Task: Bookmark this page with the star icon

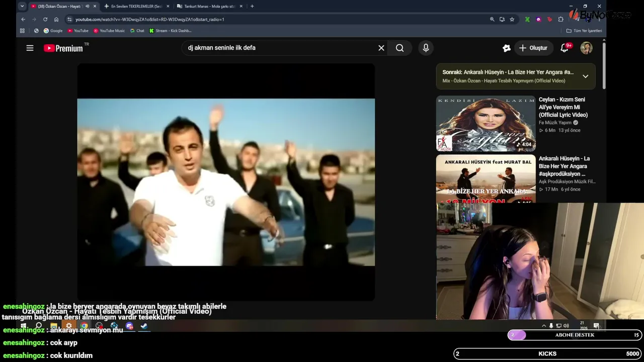Action: point(512,19)
